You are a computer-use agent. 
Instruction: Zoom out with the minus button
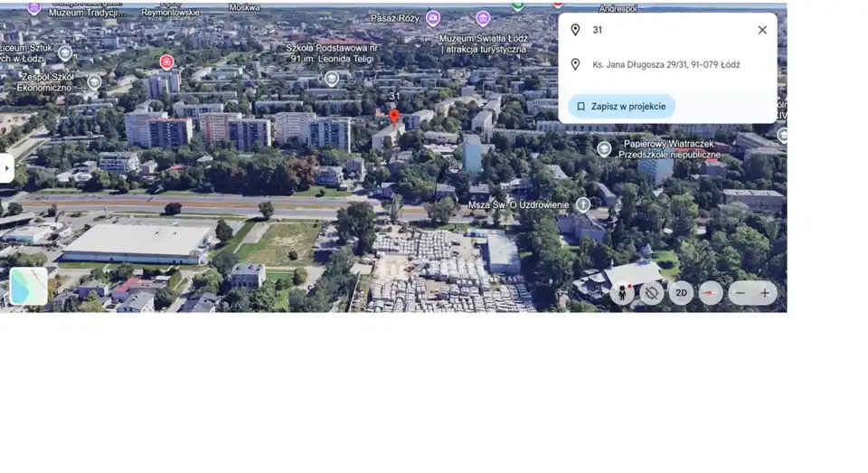pos(741,293)
